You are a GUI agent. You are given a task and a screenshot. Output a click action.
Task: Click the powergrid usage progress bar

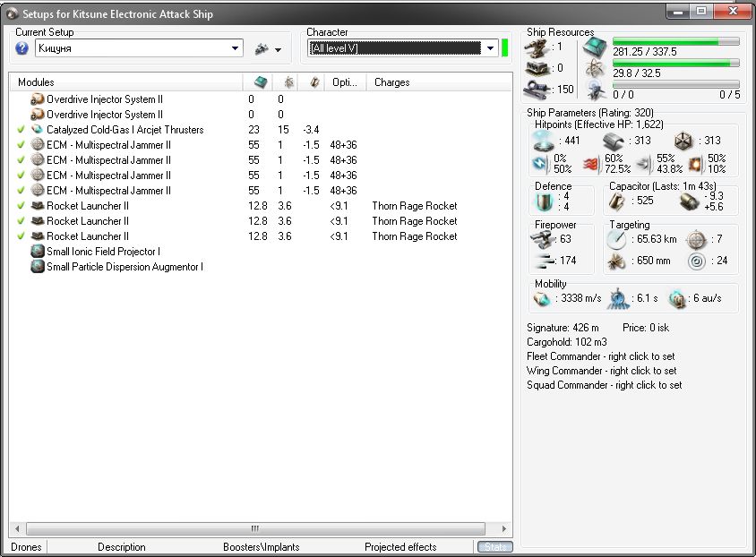click(676, 63)
